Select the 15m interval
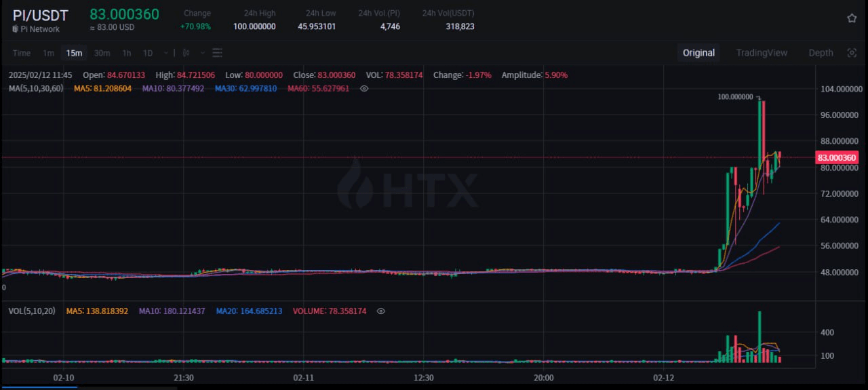 [x=74, y=53]
